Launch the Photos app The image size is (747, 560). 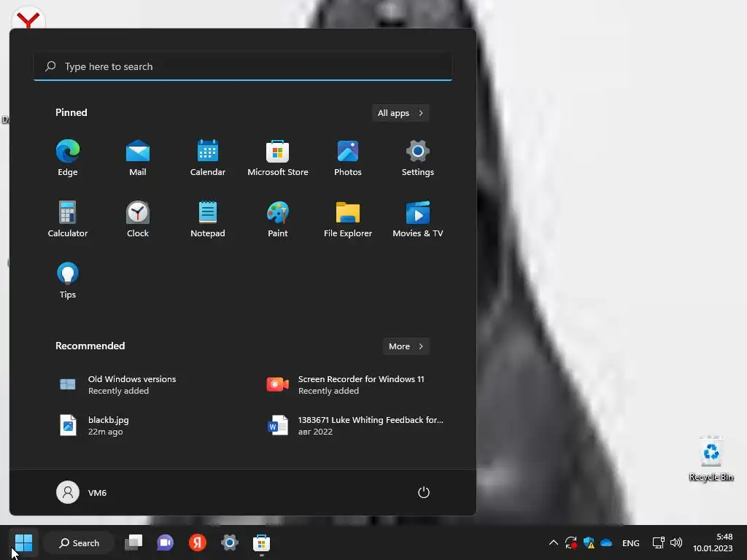pos(348,158)
